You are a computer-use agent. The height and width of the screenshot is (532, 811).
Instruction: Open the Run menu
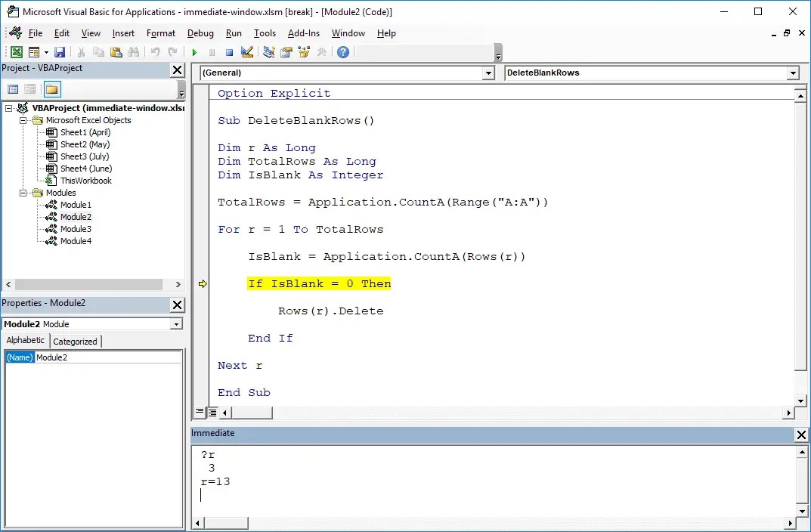coord(234,33)
